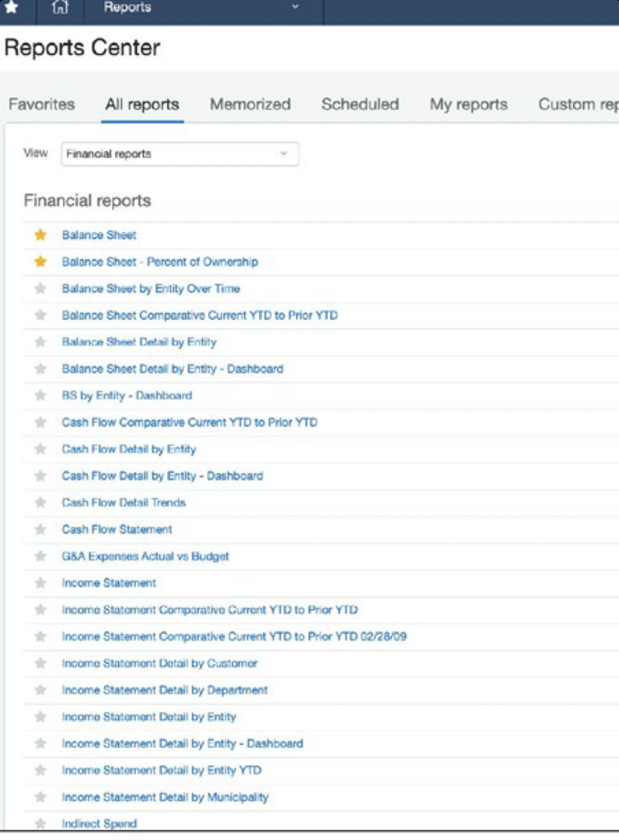The width and height of the screenshot is (619, 840).
Task: Star Income Statement Comparative Current YTD to Prior YTD
Action: click(40, 609)
